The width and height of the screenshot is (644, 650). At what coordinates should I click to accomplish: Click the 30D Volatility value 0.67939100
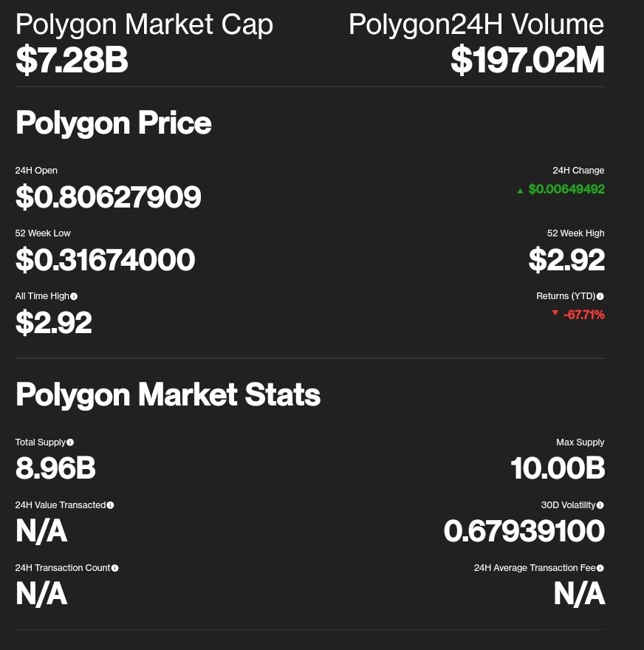(524, 531)
